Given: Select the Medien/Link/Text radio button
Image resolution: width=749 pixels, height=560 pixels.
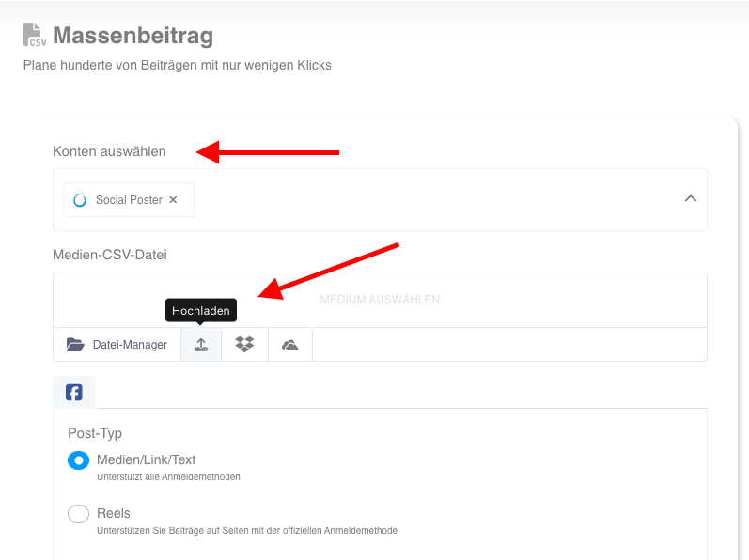Looking at the screenshot, I should (78, 460).
